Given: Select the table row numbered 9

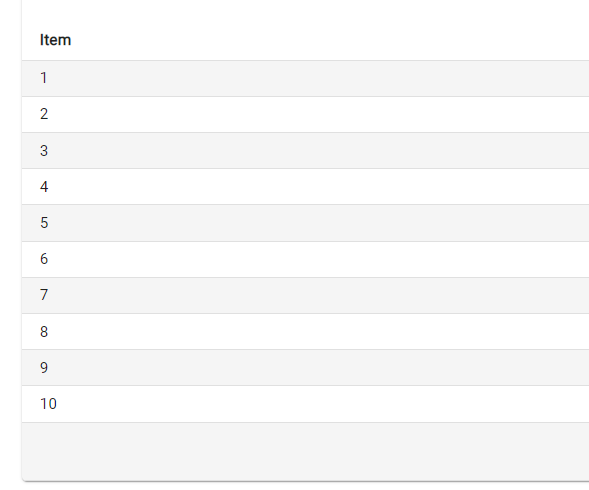Looking at the screenshot, I should [305, 368].
